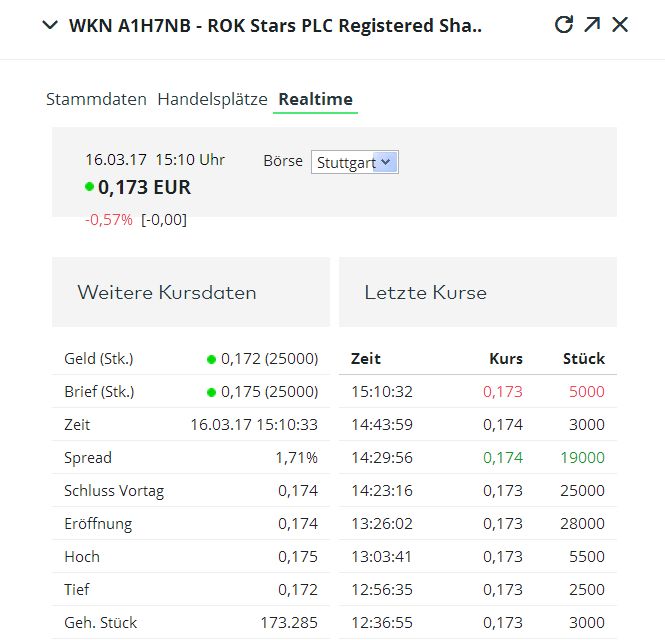Click the -0,57% change value
Viewport: 665px width, 640px height.
pyautogui.click(x=109, y=220)
